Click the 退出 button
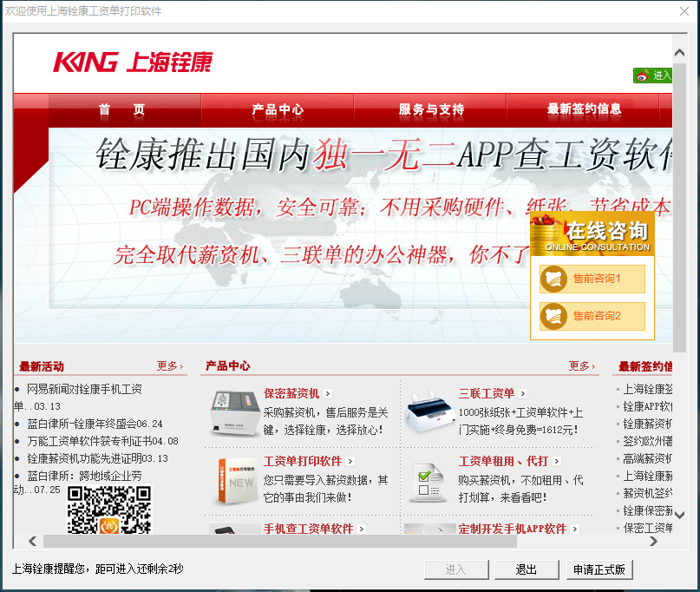The width and height of the screenshot is (700, 592). pyautogui.click(x=527, y=569)
